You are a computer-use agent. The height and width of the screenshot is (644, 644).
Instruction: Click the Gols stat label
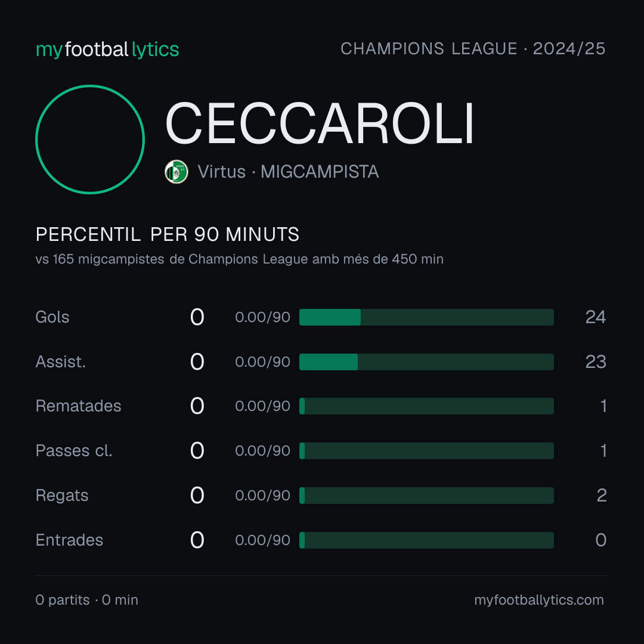point(52,317)
